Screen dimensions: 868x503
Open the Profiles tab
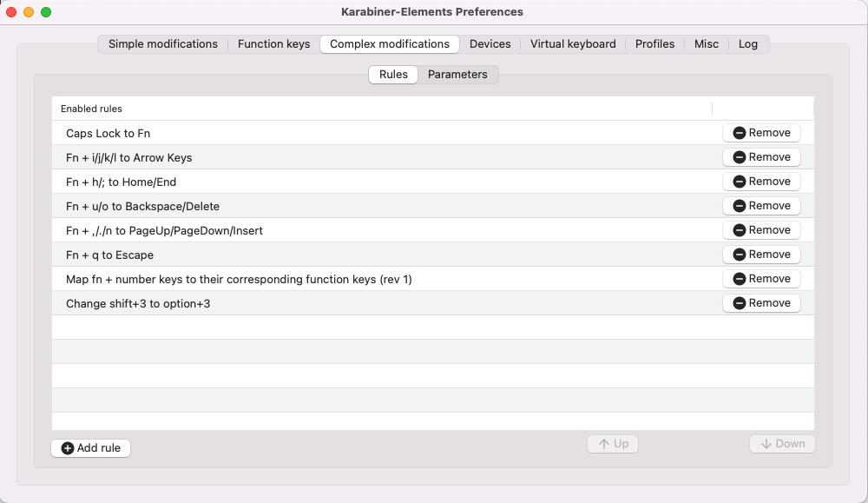(x=654, y=43)
